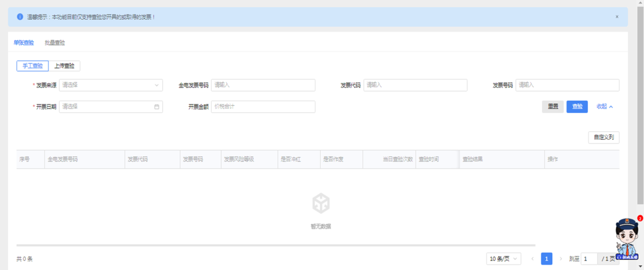Click the 发票代码 input field
This screenshot has width=644, height=270.
point(415,85)
